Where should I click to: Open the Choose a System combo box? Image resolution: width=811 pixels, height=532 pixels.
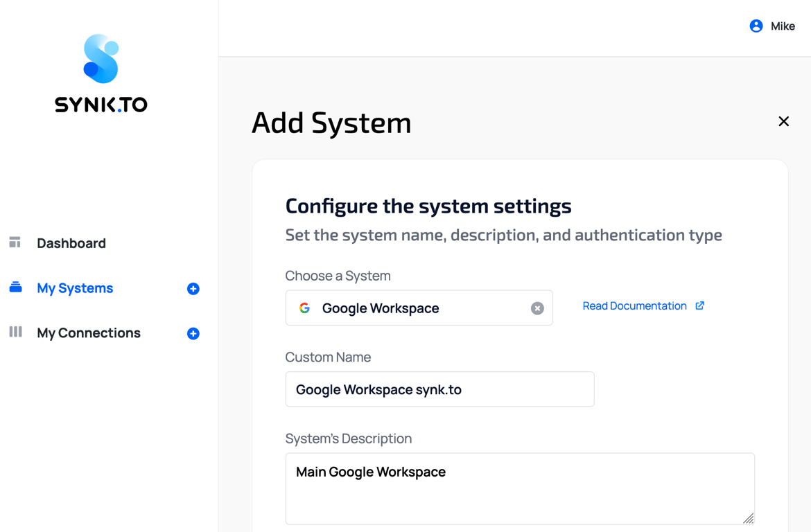(419, 308)
